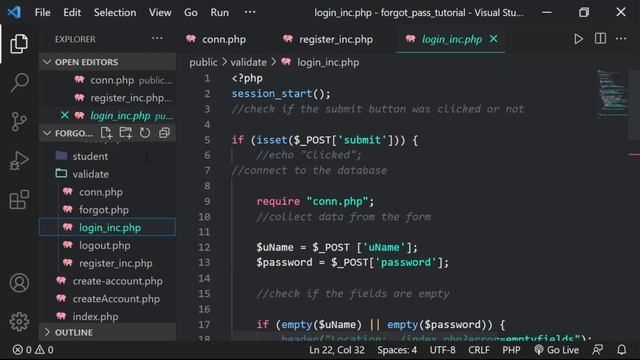Open register_inc.php from Open Editors list

(x=107, y=98)
